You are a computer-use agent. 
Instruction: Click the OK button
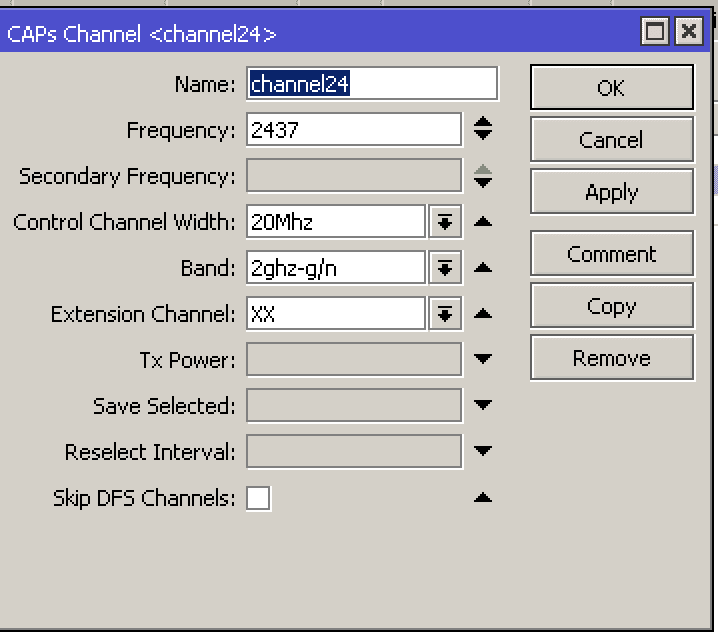point(611,88)
